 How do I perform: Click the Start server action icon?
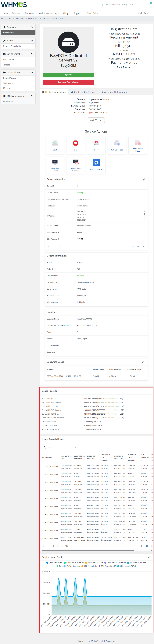[55, 143]
